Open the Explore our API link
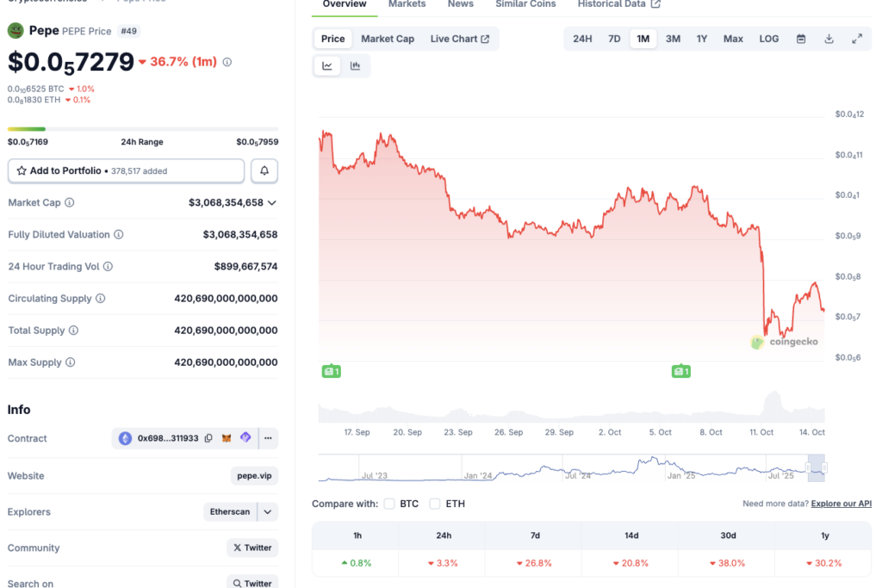This screenshot has height=588, width=882. click(841, 504)
